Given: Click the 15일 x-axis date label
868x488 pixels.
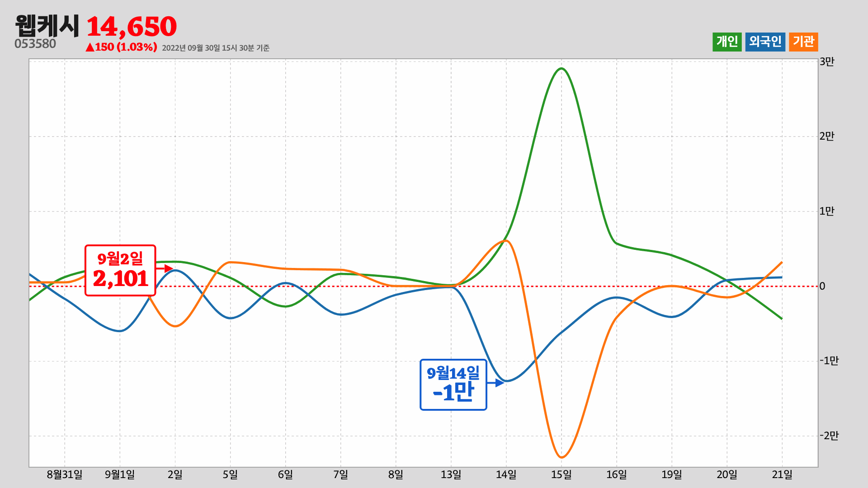Looking at the screenshot, I should click(561, 474).
